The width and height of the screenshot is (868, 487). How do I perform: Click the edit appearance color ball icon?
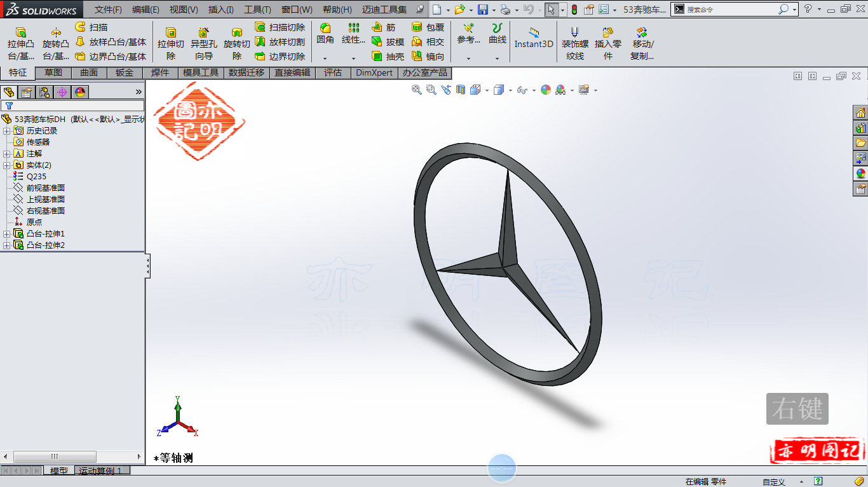[546, 90]
